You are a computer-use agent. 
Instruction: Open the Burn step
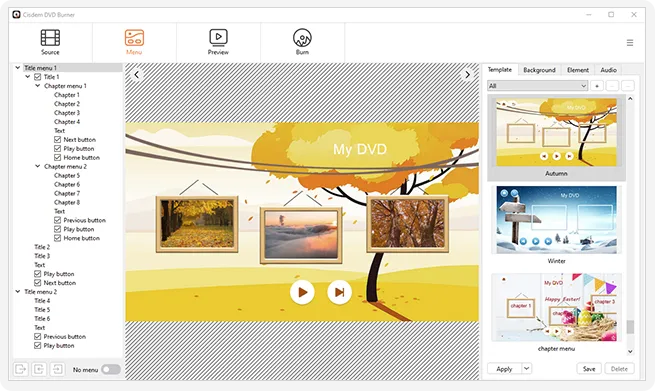[x=302, y=42]
